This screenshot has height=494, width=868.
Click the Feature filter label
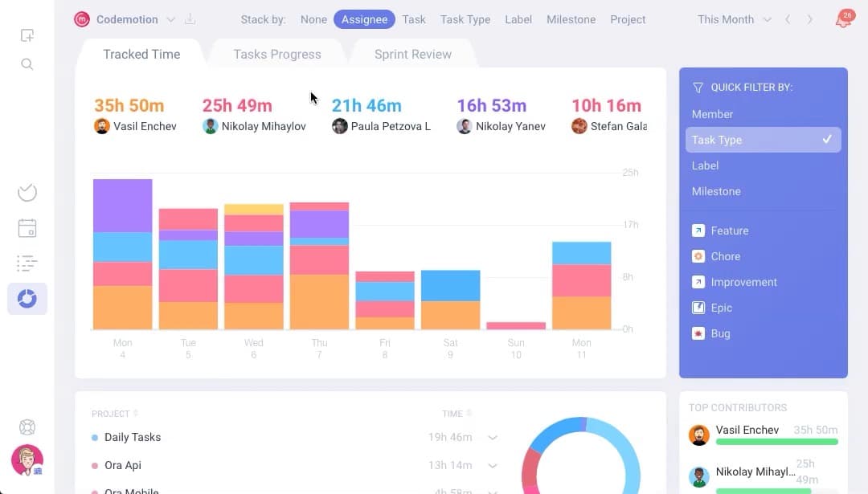tap(730, 231)
